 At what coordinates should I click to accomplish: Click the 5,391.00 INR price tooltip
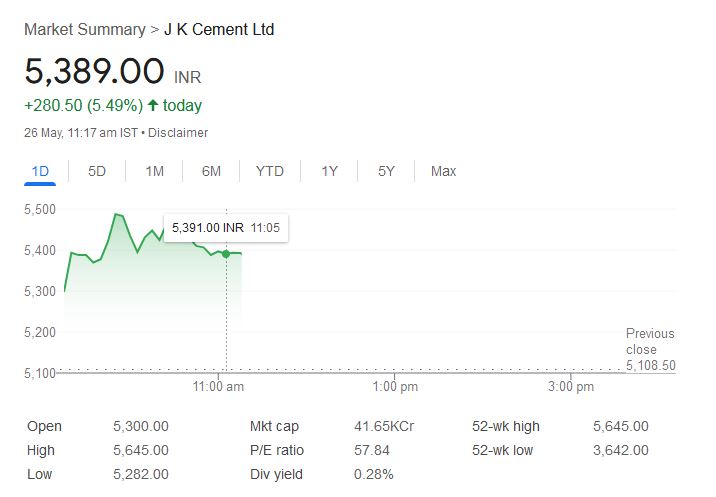coord(226,227)
